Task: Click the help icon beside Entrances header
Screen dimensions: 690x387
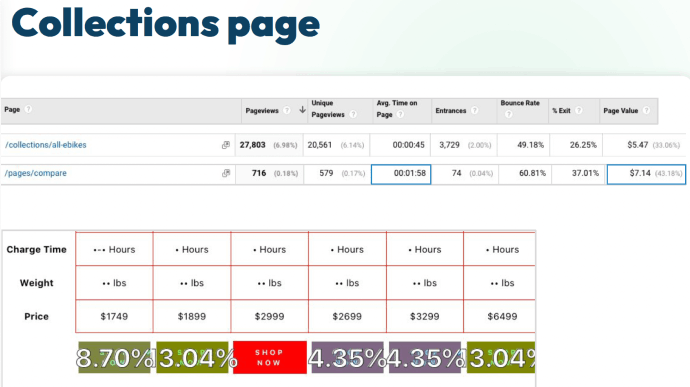Action: click(474, 111)
